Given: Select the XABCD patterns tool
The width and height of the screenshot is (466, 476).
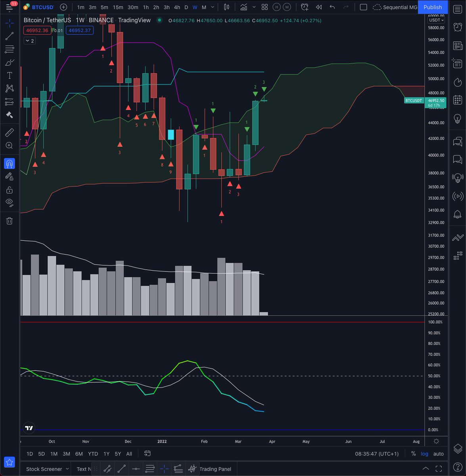Looking at the screenshot, I should point(10,88).
